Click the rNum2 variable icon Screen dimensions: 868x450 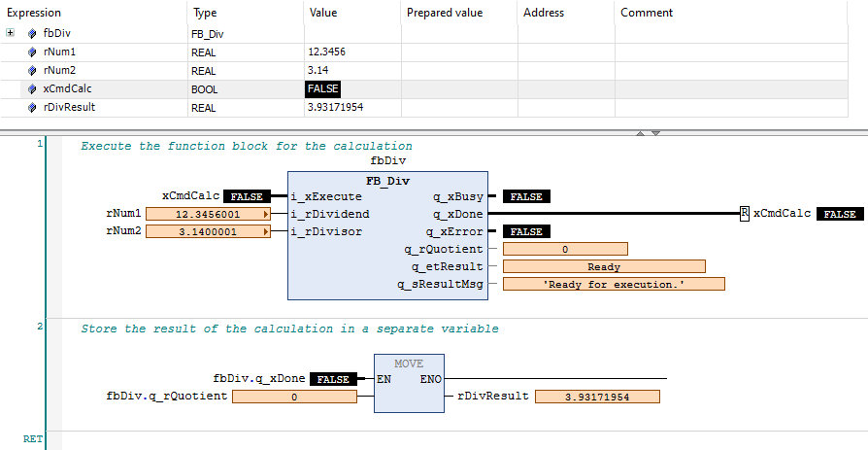click(x=32, y=70)
